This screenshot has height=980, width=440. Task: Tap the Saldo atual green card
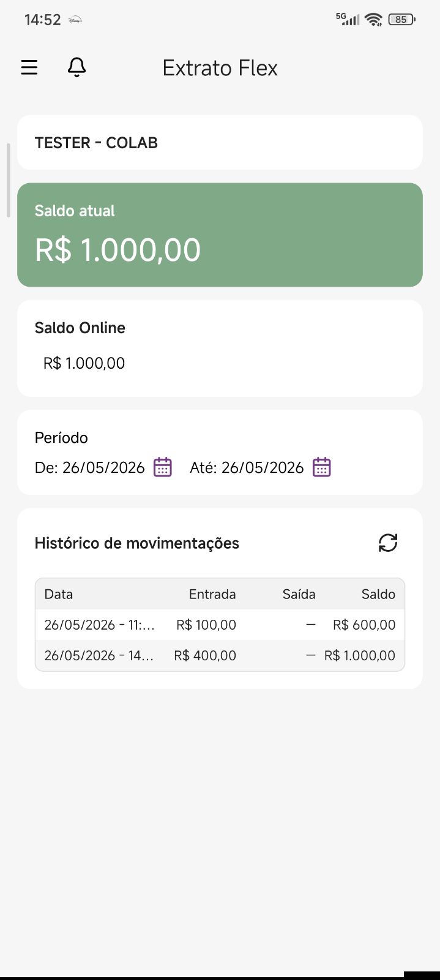tap(220, 235)
